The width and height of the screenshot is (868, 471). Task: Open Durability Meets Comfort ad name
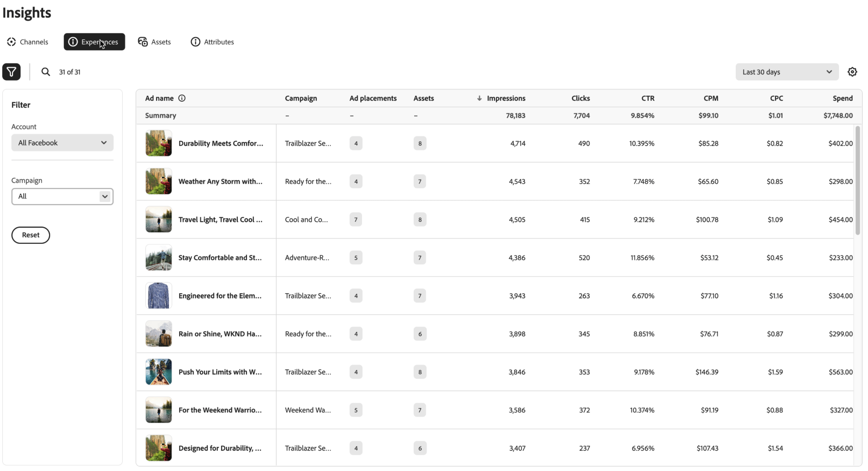click(221, 143)
